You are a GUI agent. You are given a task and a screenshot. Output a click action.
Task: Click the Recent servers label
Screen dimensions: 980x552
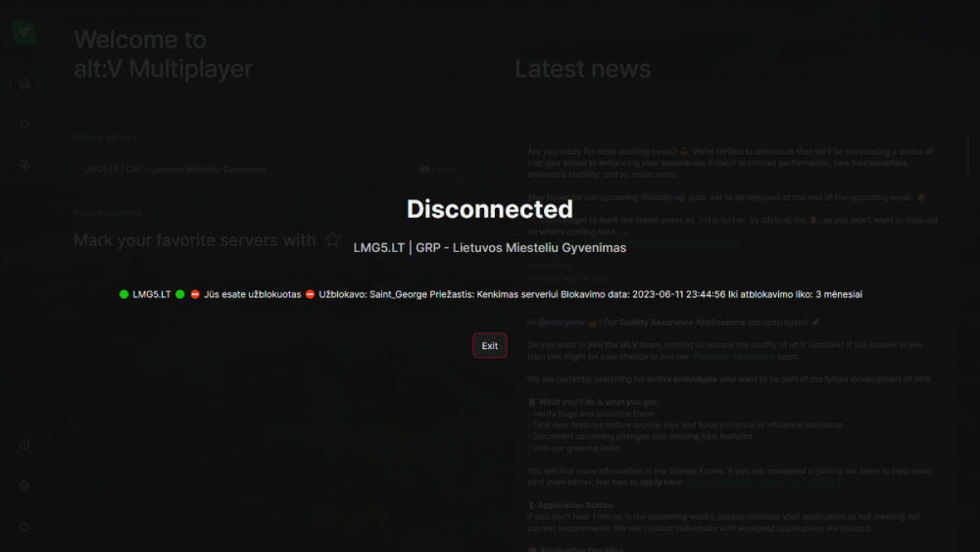pyautogui.click(x=105, y=137)
